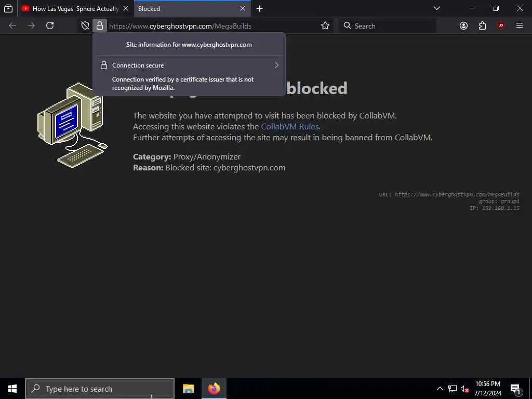532x399 pixels.
Task: Open the Firefox application hamburger menu
Action: [x=520, y=26]
